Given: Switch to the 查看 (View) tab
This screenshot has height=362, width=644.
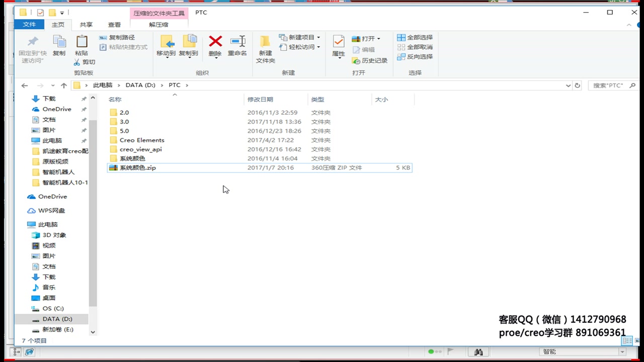Looking at the screenshot, I should (114, 24).
